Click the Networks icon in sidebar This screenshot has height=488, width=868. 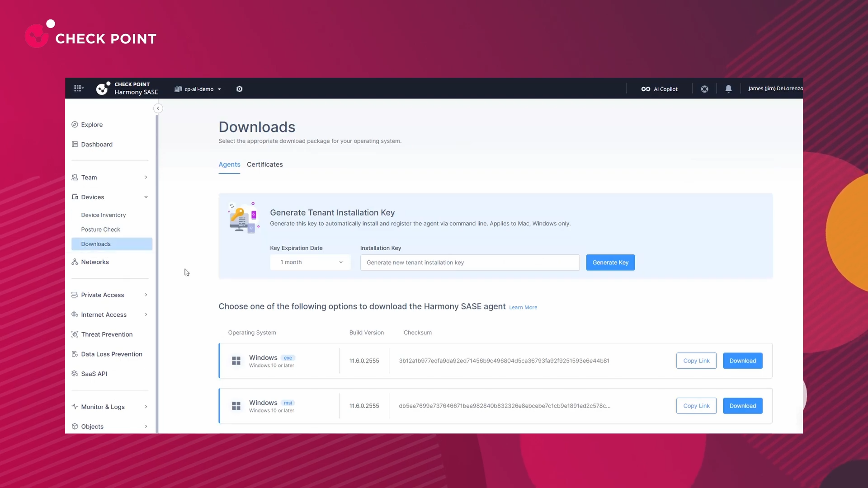coord(75,262)
